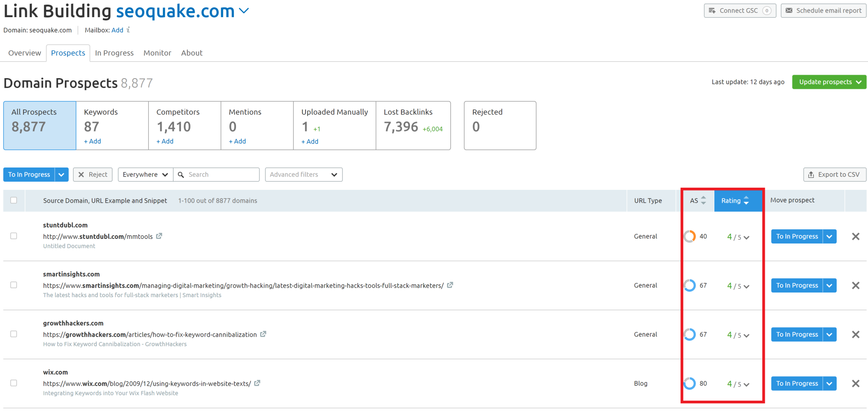868x411 pixels.
Task: Click + Add under Keywords
Action: click(x=92, y=141)
